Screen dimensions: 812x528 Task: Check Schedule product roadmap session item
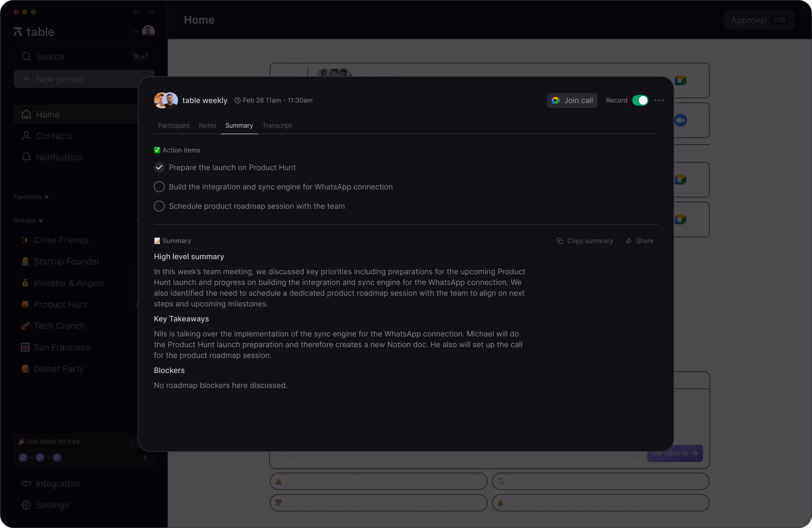[x=159, y=206]
